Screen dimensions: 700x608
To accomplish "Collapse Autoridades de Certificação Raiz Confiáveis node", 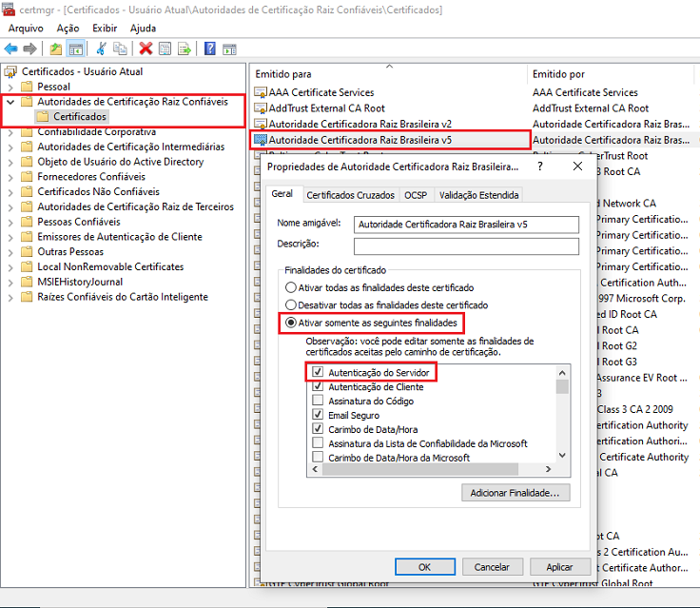I will [10, 102].
